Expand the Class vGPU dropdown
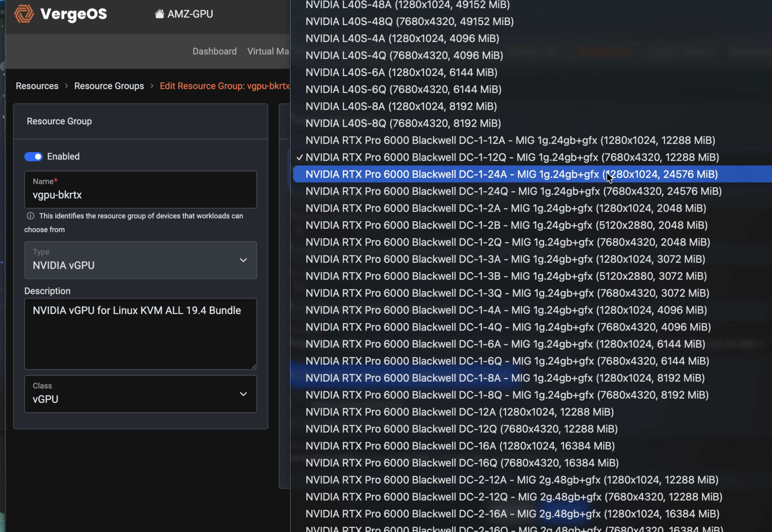This screenshot has height=532, width=772. point(140,394)
